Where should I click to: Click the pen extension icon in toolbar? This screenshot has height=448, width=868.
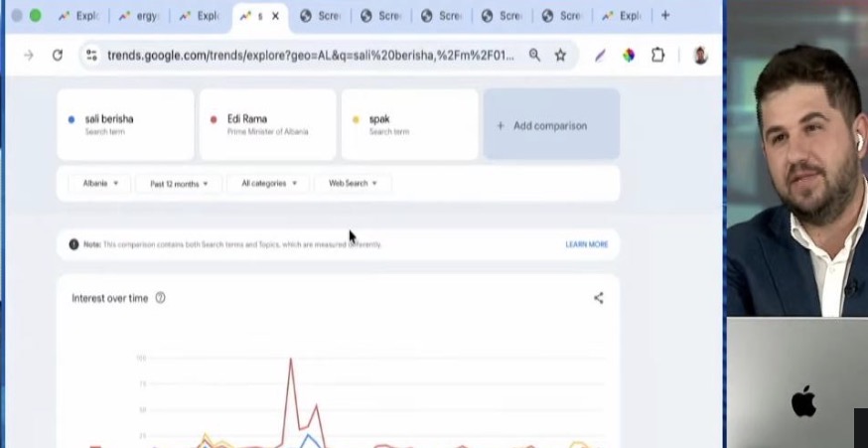click(600, 56)
